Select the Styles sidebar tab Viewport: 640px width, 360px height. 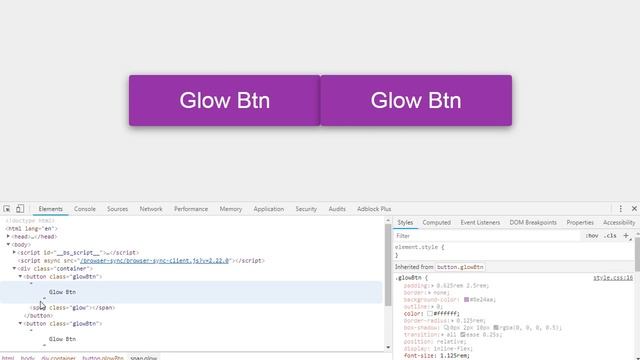point(405,222)
